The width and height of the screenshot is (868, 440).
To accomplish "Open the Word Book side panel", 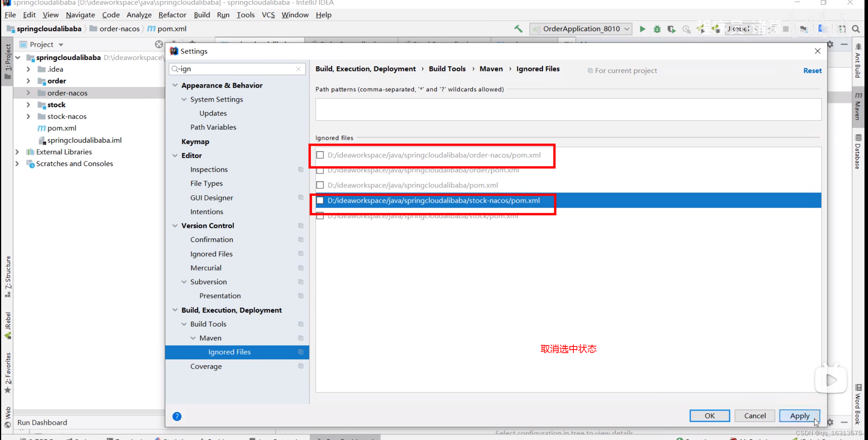I will click(858, 405).
